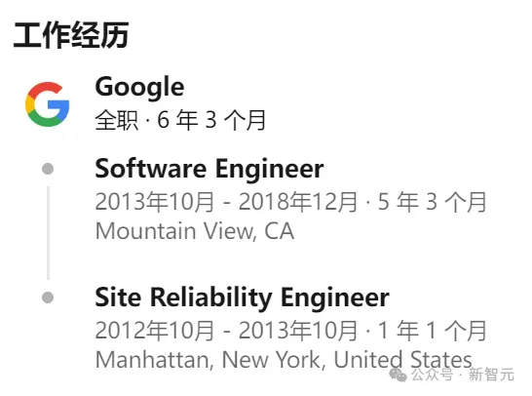The width and height of the screenshot is (532, 396).
Task: Click the 1 年 1 个月 duration text
Action: pos(433,331)
